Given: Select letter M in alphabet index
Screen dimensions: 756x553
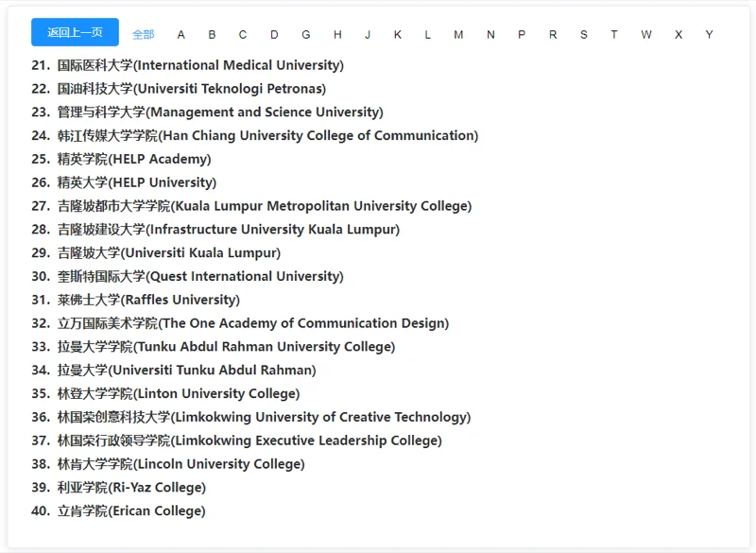Looking at the screenshot, I should tap(458, 35).
